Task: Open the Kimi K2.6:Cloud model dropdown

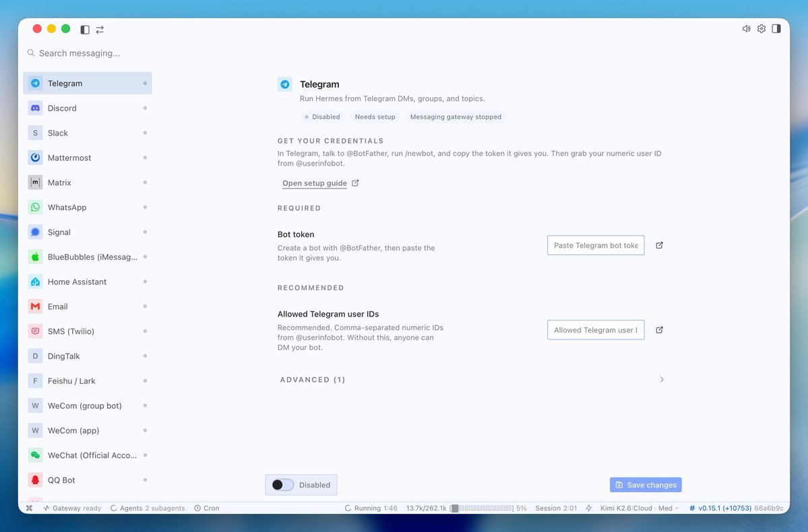Action: (640, 508)
